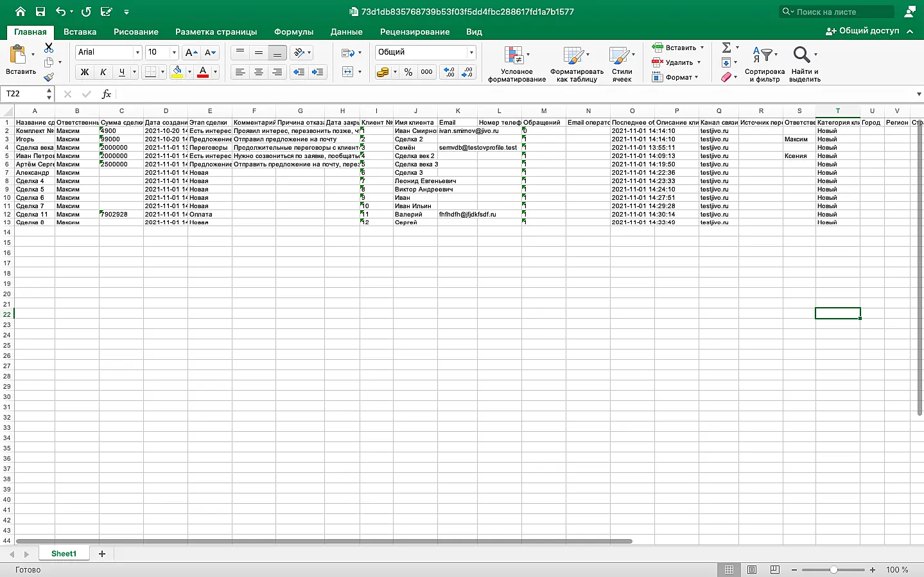The height and width of the screenshot is (577, 924).
Task: Open the Данные ribbon tab
Action: tap(346, 31)
